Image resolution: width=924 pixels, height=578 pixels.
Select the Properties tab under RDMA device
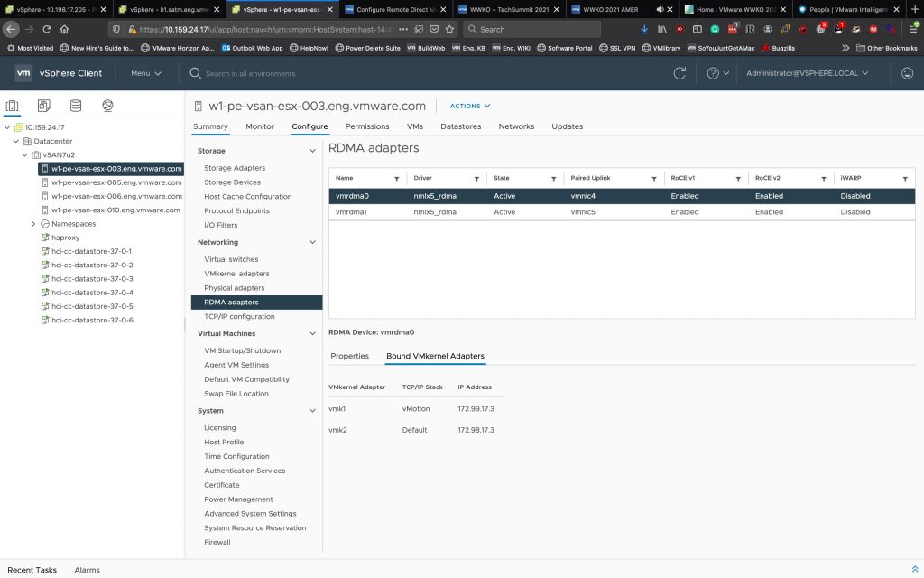pos(349,356)
